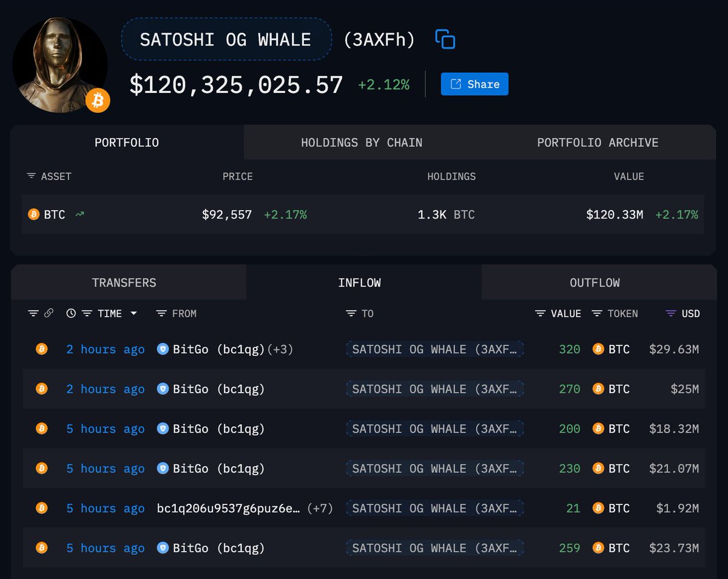Switch to HOLDINGS BY CHAIN tab
Viewport: 728px width, 579px height.
[x=362, y=143]
